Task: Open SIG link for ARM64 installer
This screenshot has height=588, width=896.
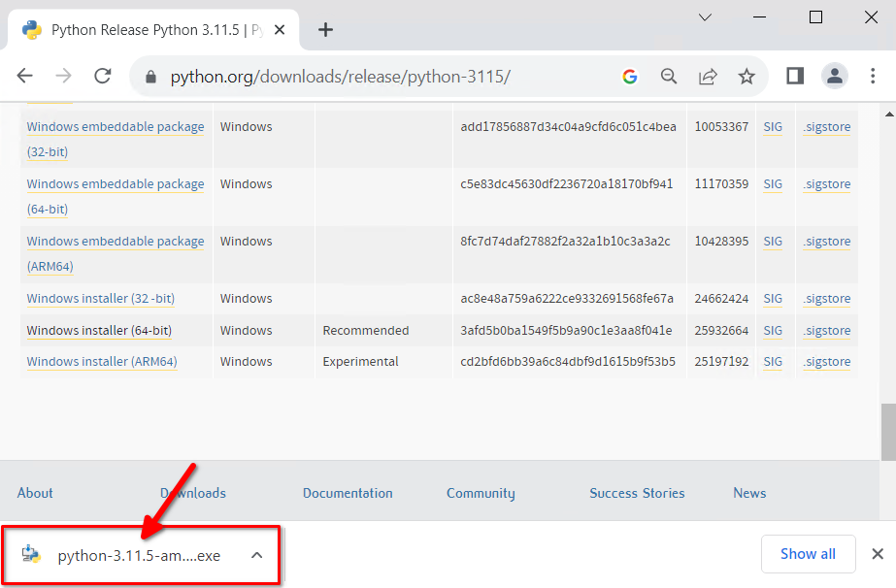Action: 773,362
